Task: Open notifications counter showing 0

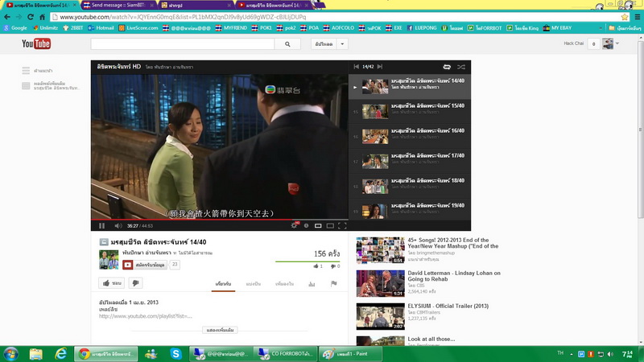Action: tap(593, 44)
